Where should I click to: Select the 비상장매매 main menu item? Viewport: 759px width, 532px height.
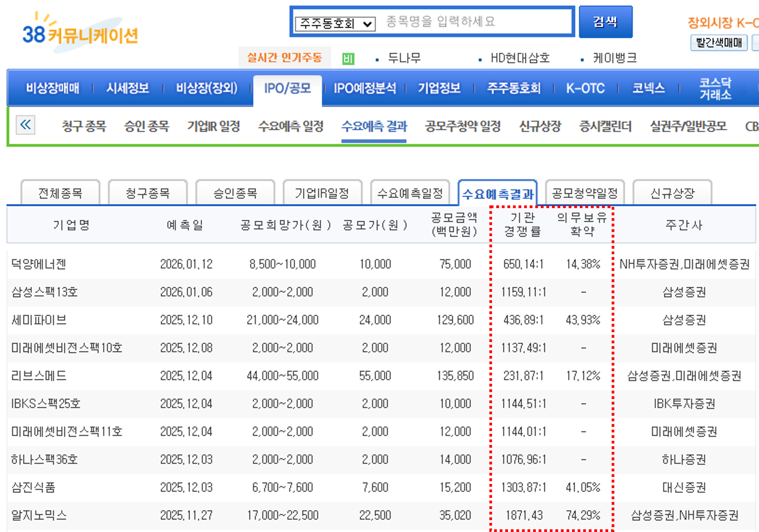53,88
